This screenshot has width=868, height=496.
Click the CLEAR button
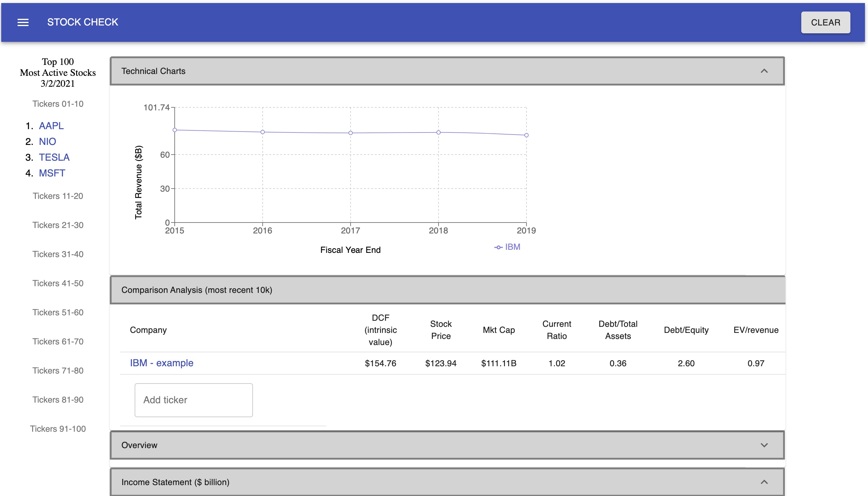[x=825, y=22]
